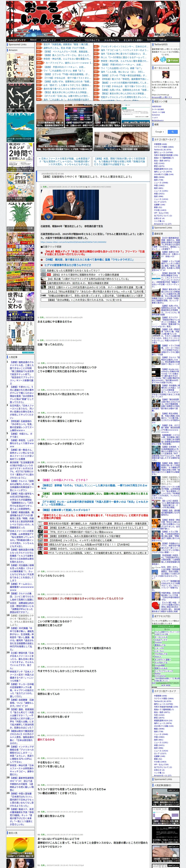Open the ワロタあんてな nav item
This screenshot has width=186, height=868.
[92, 40]
